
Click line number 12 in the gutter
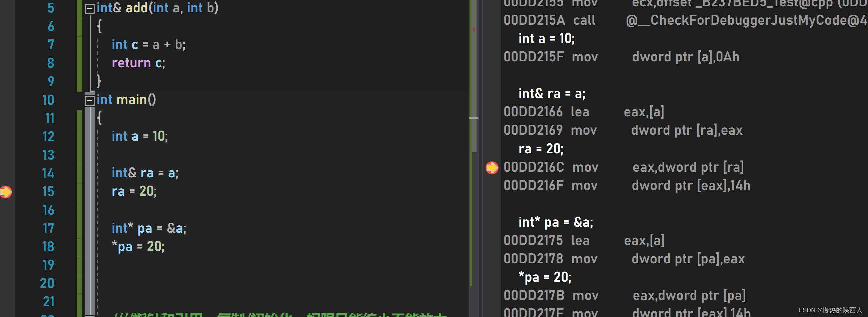tap(48, 137)
